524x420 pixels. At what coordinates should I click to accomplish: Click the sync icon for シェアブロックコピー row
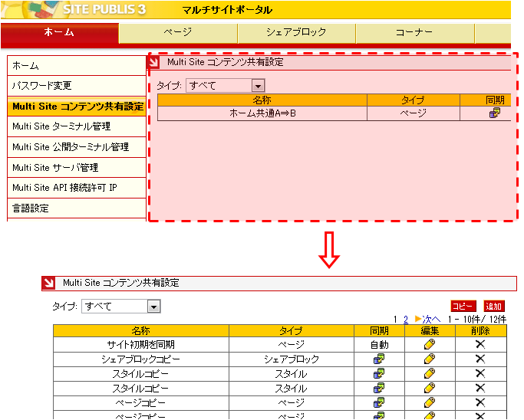coord(379,359)
